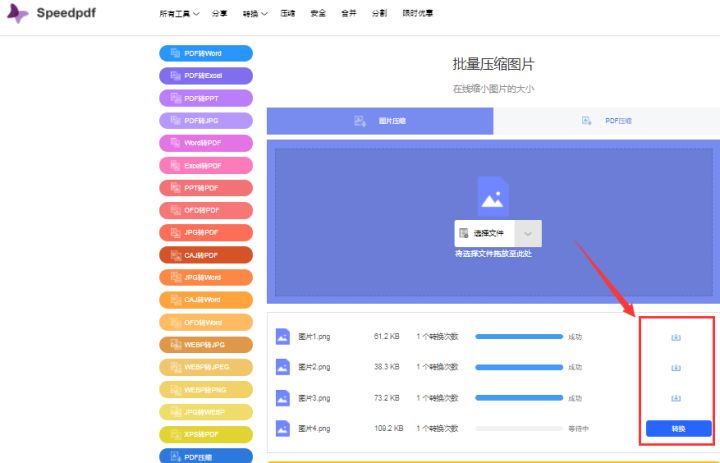
Task: Open the PDF转PPT tool
Action: tap(206, 98)
